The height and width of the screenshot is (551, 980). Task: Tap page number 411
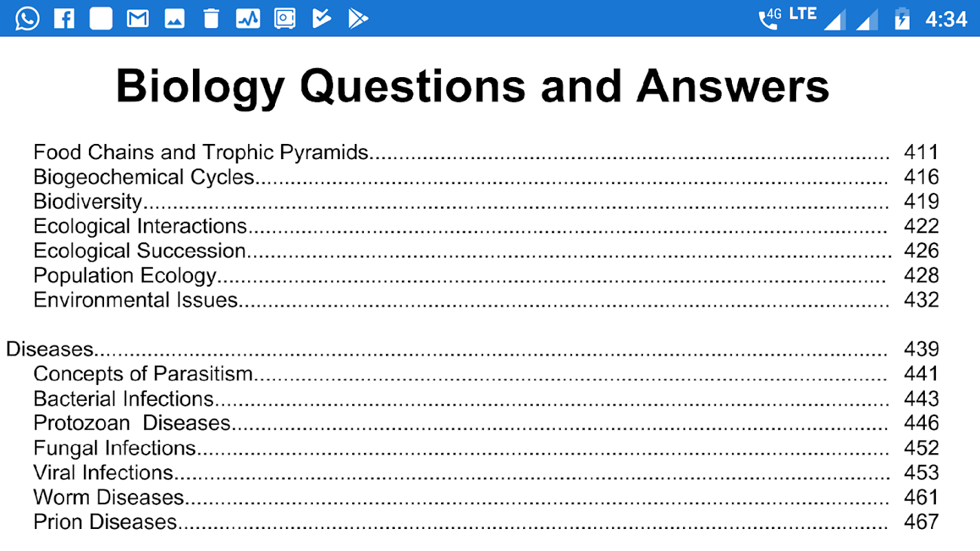coord(921,152)
